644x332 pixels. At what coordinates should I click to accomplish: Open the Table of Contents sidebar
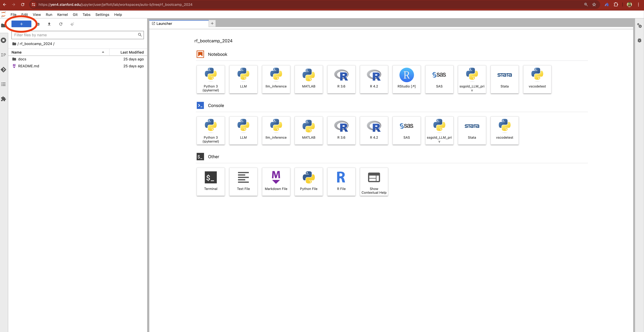pyautogui.click(x=4, y=84)
